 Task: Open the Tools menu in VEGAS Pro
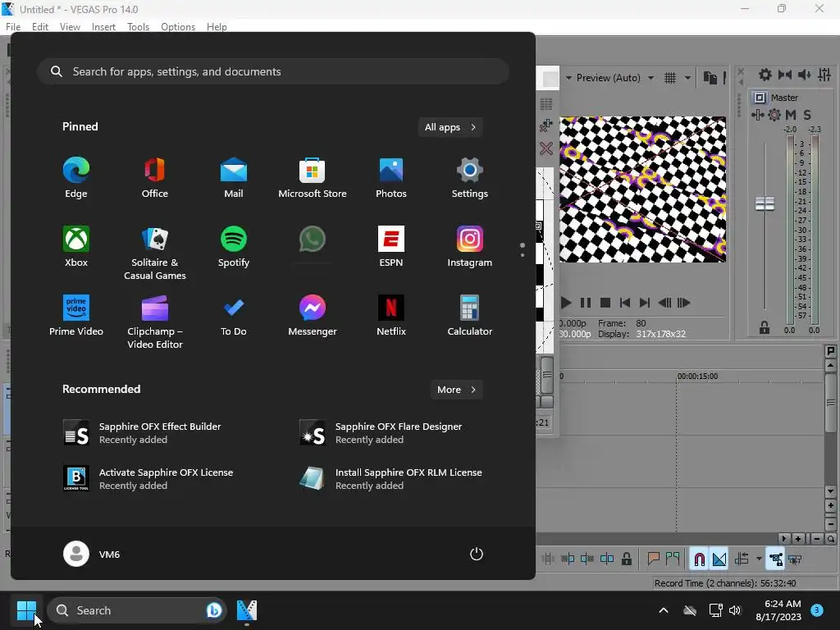tap(138, 27)
